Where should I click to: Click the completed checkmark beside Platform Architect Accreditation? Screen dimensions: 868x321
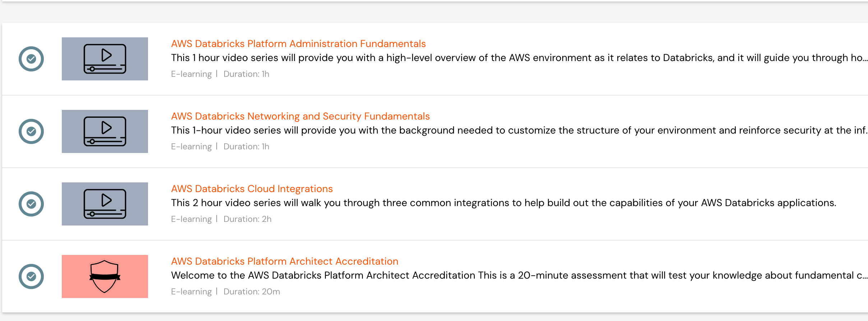pos(31,276)
